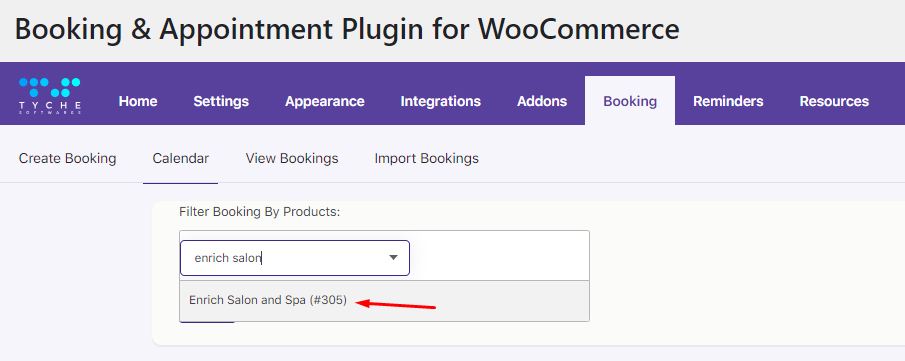Click the purple button edge below the dropdown list
Viewport: 905px width, 361px height.
[x=207, y=322]
